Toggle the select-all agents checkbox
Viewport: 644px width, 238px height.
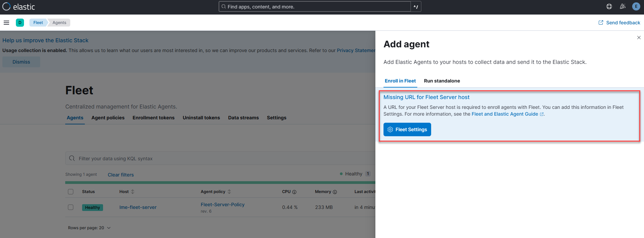pyautogui.click(x=71, y=192)
